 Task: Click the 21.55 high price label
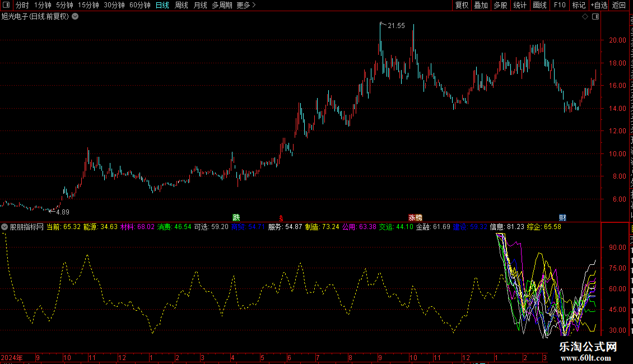(396, 26)
